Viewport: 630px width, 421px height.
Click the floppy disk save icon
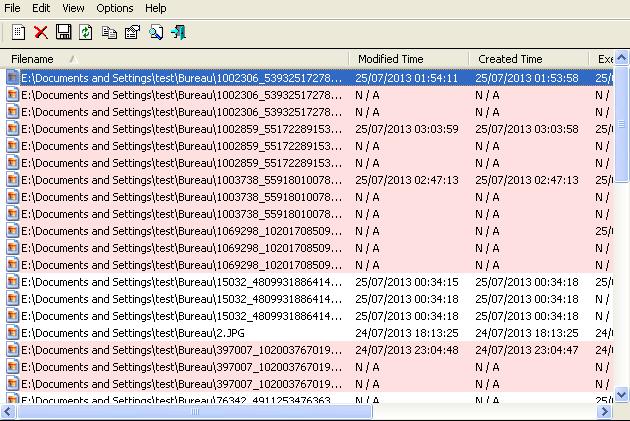pyautogui.click(x=63, y=32)
